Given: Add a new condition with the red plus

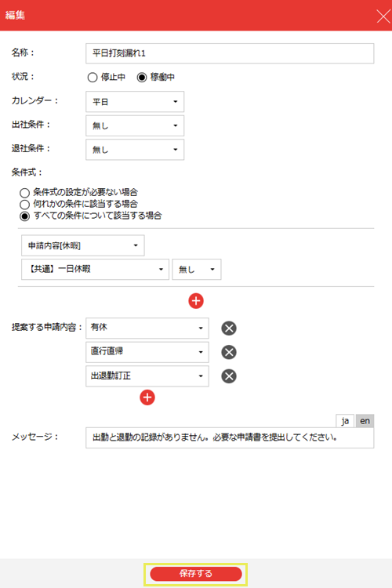Looking at the screenshot, I should pos(196,301).
